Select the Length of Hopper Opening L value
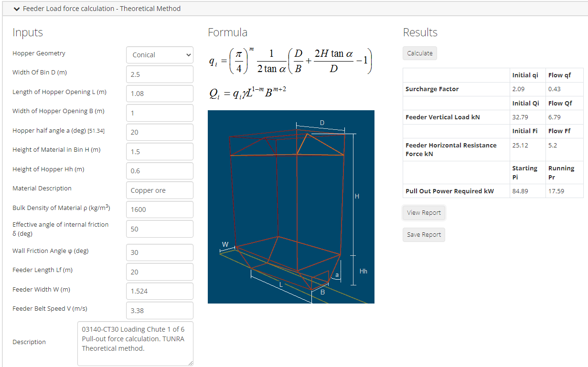This screenshot has height=367, width=588. (160, 94)
